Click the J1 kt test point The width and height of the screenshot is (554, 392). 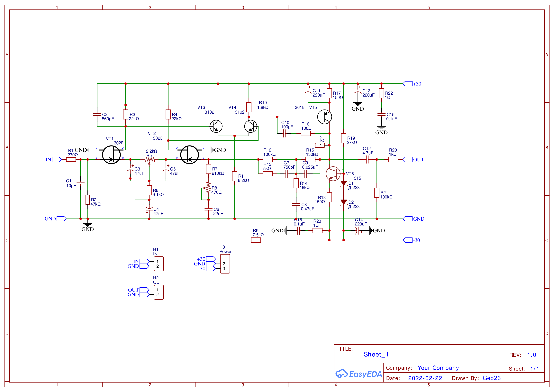coord(320,145)
